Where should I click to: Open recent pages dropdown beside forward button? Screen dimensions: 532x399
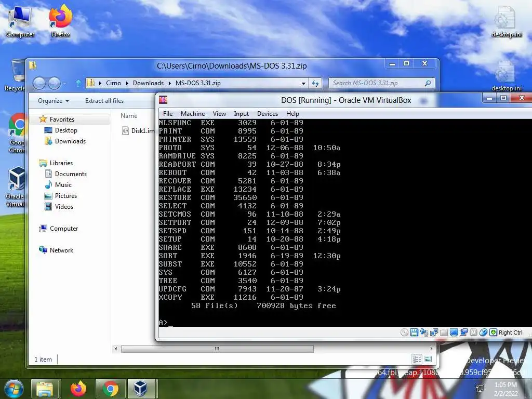(x=65, y=83)
